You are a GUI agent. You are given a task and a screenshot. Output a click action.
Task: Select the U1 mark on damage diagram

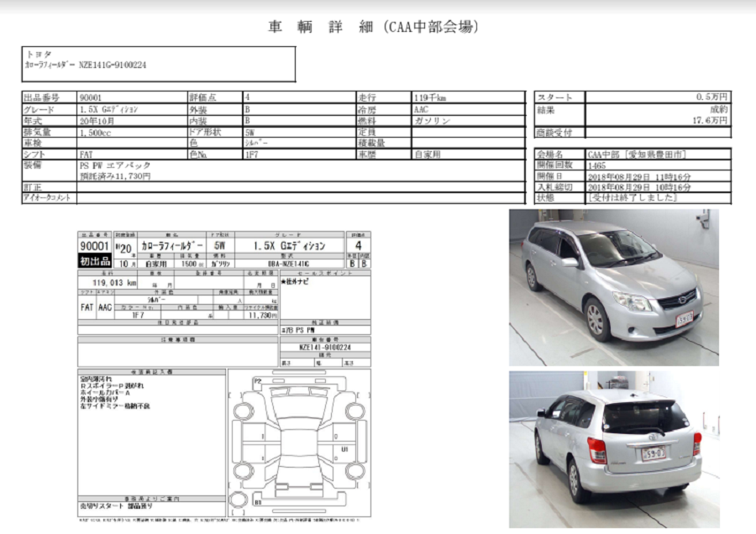click(x=344, y=449)
